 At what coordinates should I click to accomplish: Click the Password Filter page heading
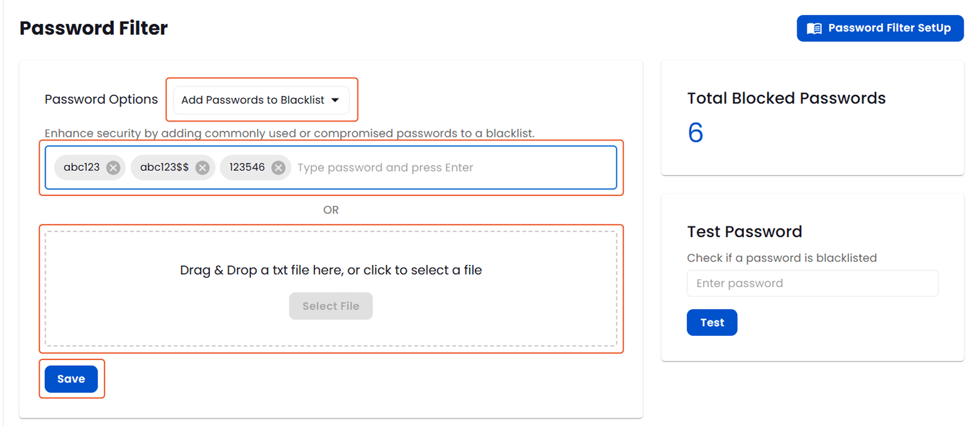point(93,28)
